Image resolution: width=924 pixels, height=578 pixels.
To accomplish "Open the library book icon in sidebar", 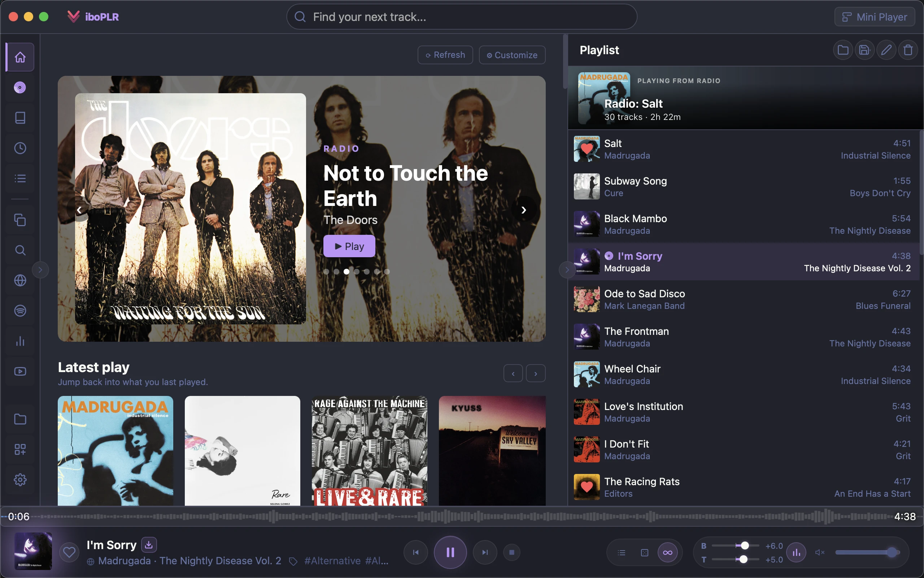I will pos(20,118).
